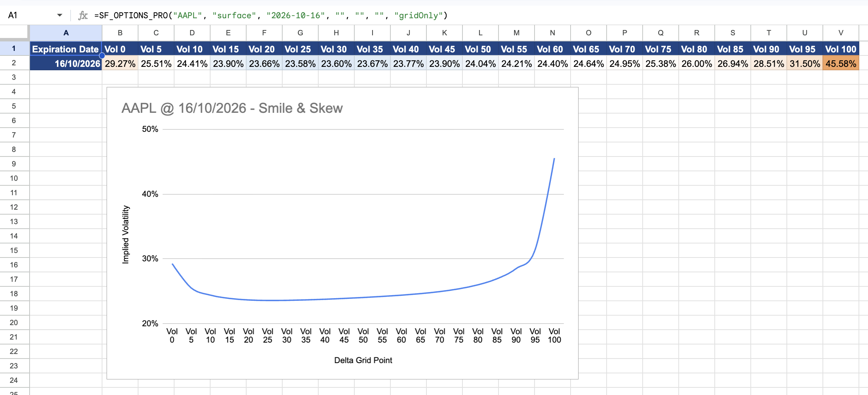The image size is (868, 395).
Task: Select row 2 header
Action: click(x=14, y=63)
